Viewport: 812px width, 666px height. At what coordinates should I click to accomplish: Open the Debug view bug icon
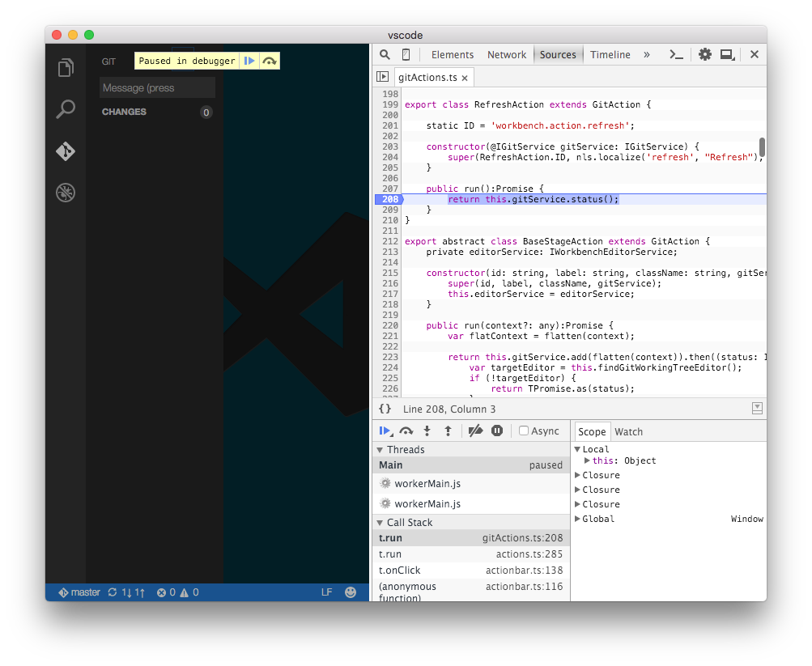point(66,193)
